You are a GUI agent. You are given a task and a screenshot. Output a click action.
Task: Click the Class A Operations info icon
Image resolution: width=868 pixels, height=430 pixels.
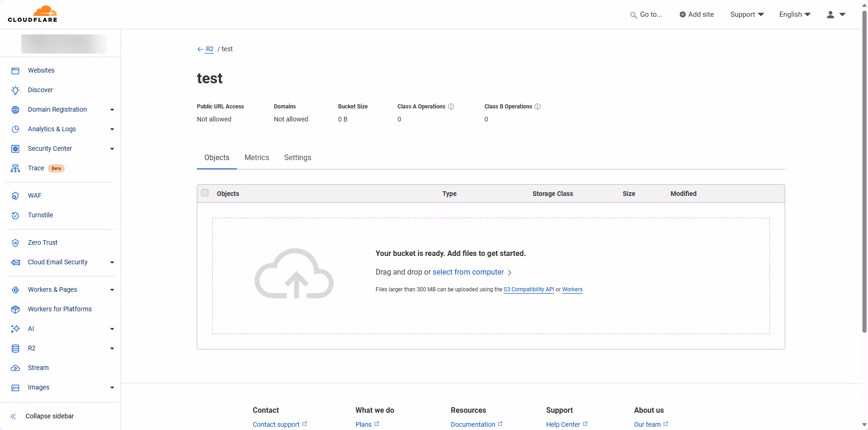click(x=451, y=107)
